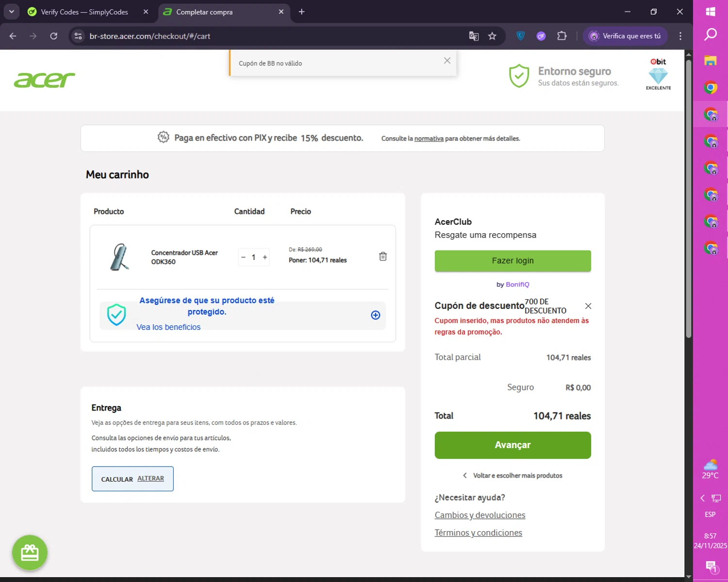This screenshot has height=582, width=728.
Task: Expand product protection with plus icon
Action: (x=375, y=315)
